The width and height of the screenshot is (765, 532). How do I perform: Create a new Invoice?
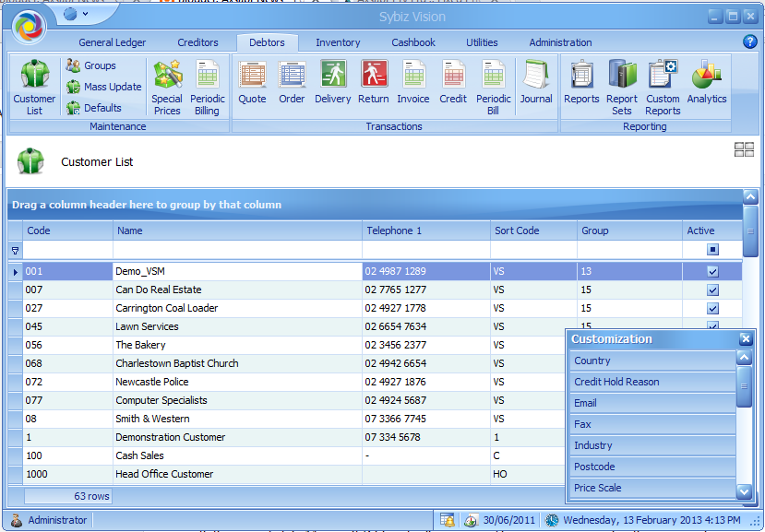coord(413,82)
